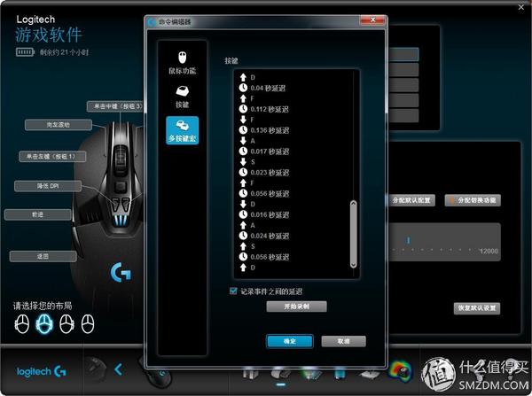Viewport: 532px width, 396px height.
Task: Open the lighting settings icon in bottom bar
Action: 311,374
